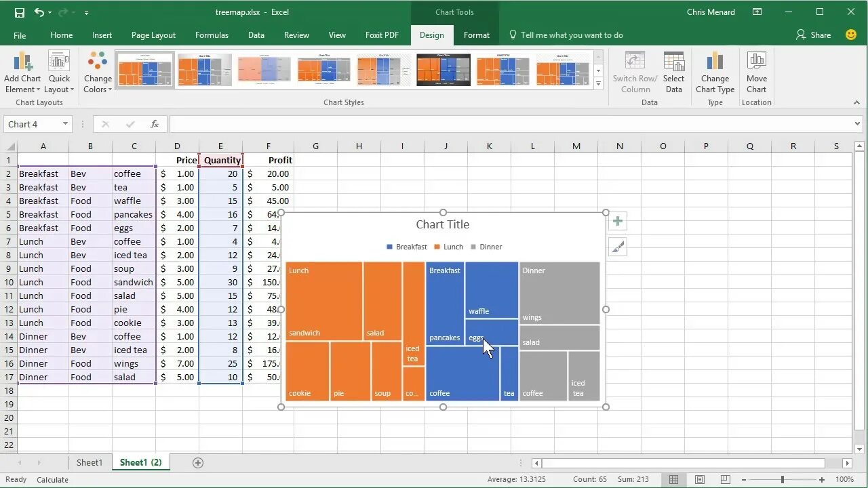Image resolution: width=868 pixels, height=488 pixels.
Task: Select the light orange chart style thumbnail
Action: (x=264, y=69)
